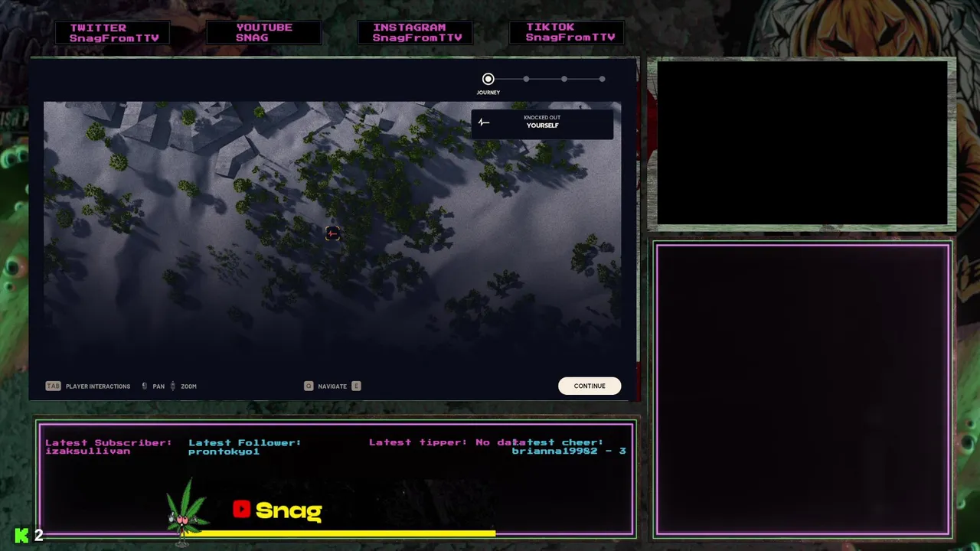Screen dimensions: 980x551
Task: Click the TikTok SnagFromTTV banner
Action: pos(567,33)
